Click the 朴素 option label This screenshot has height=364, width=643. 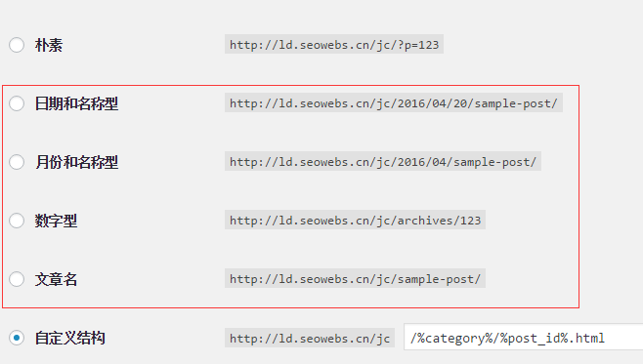click(49, 45)
